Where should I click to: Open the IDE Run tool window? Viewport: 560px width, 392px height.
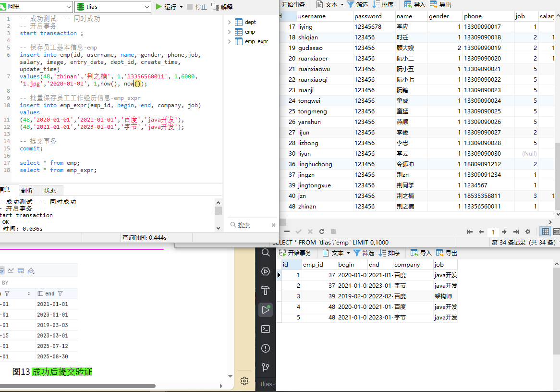[266, 310]
